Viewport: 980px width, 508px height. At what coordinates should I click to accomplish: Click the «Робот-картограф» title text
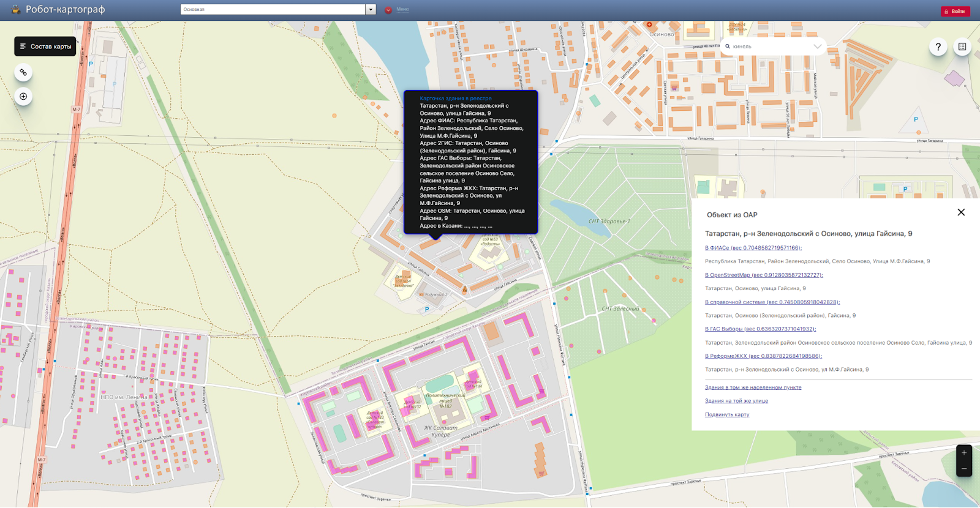(x=65, y=10)
